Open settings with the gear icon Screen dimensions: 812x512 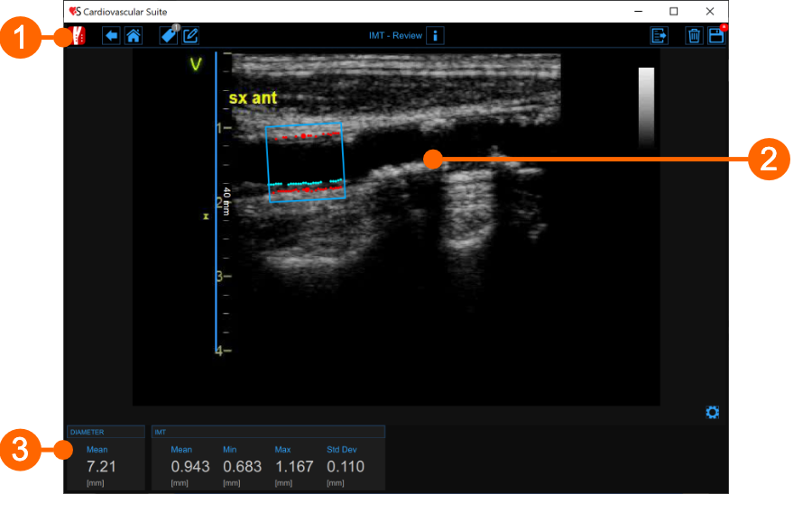[713, 413]
